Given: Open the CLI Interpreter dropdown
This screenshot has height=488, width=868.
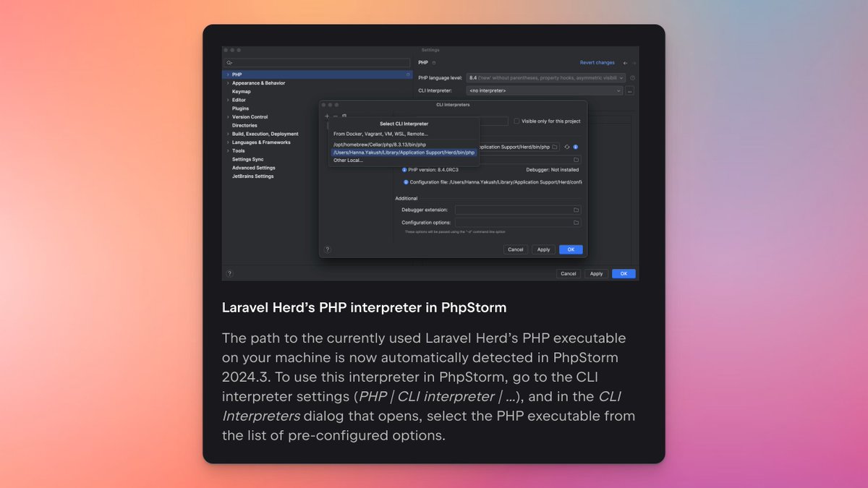Looking at the screenshot, I should (545, 90).
